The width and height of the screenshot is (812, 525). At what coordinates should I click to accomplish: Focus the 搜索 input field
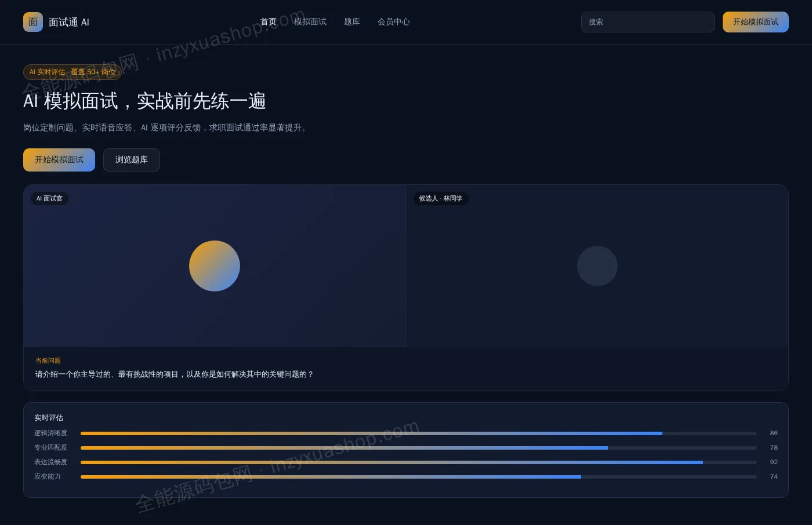648,22
